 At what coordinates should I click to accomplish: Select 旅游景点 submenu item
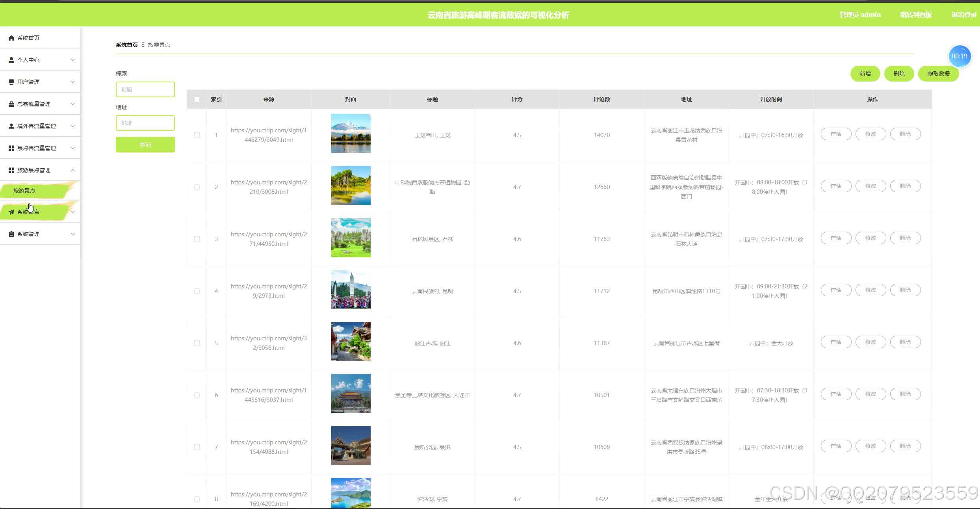point(24,191)
